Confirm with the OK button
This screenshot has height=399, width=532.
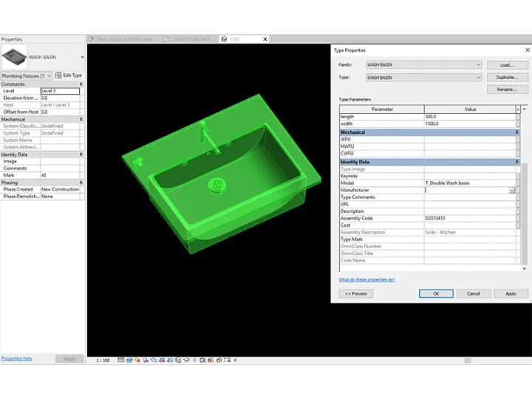pyautogui.click(x=436, y=293)
